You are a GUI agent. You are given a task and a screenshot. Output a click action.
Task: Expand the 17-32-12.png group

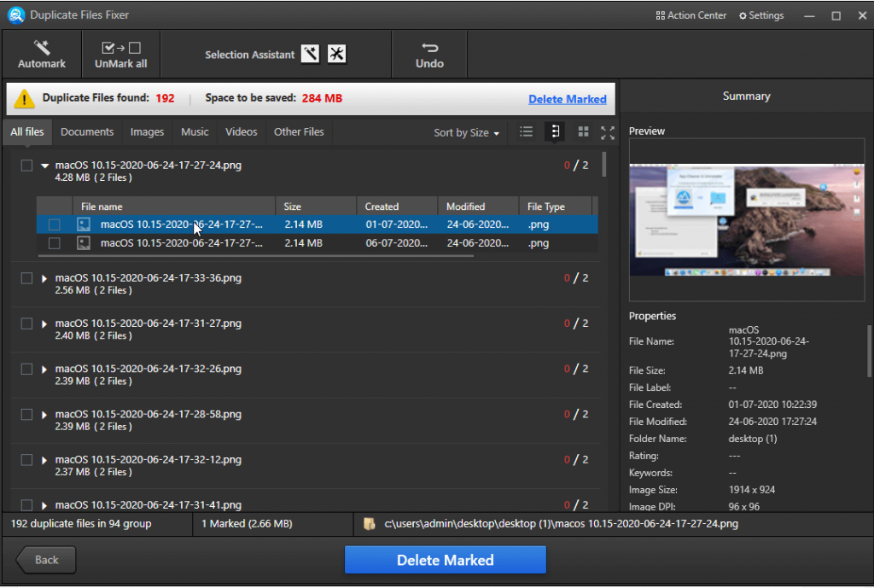pyautogui.click(x=44, y=460)
